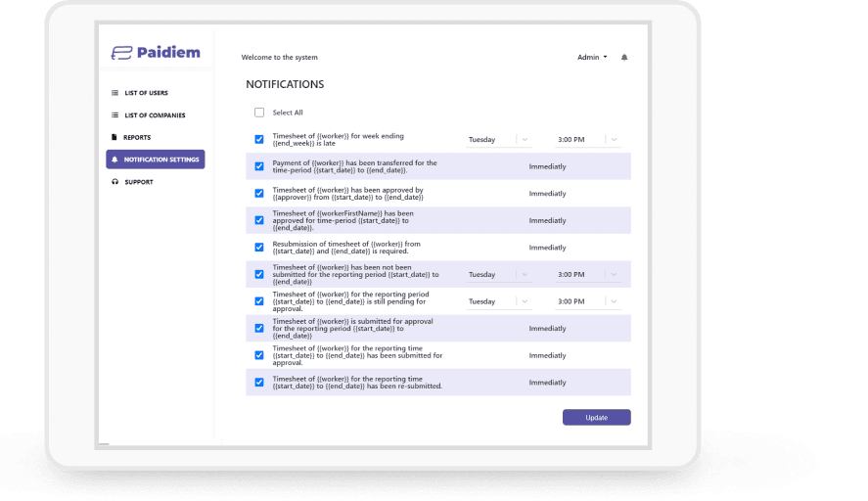Click List of Users list icon
Screen dimensions: 868x501
[114, 92]
